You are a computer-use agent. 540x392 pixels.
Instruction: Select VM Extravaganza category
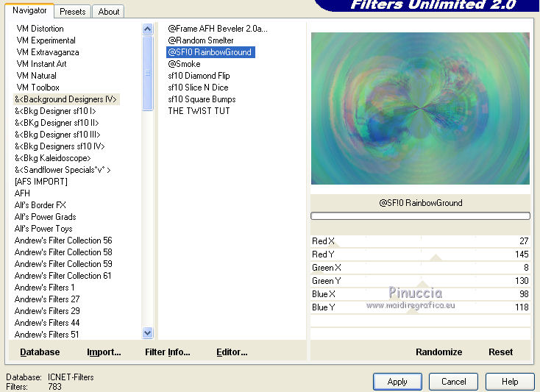coord(48,52)
